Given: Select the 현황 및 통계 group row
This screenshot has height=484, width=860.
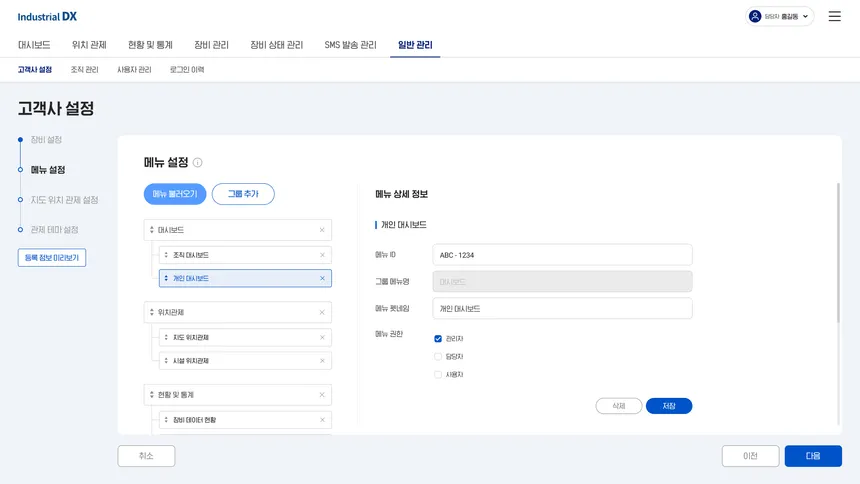Looking at the screenshot, I should click(237, 395).
